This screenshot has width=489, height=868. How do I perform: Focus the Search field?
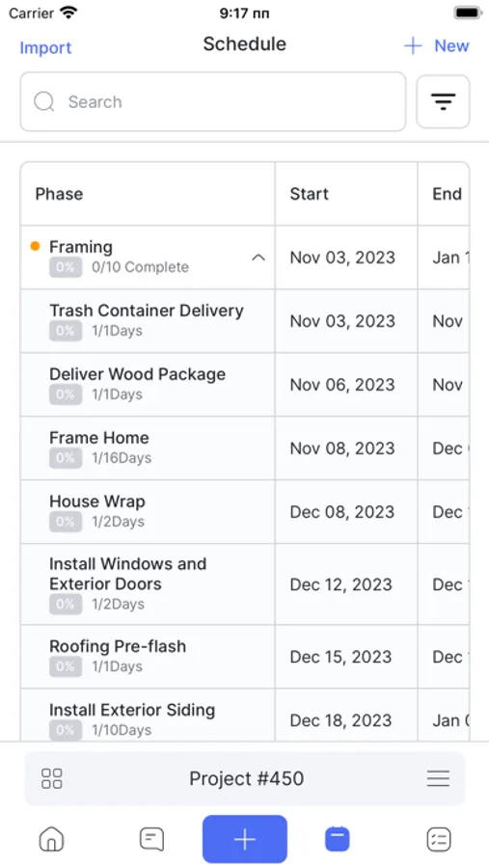click(x=213, y=102)
